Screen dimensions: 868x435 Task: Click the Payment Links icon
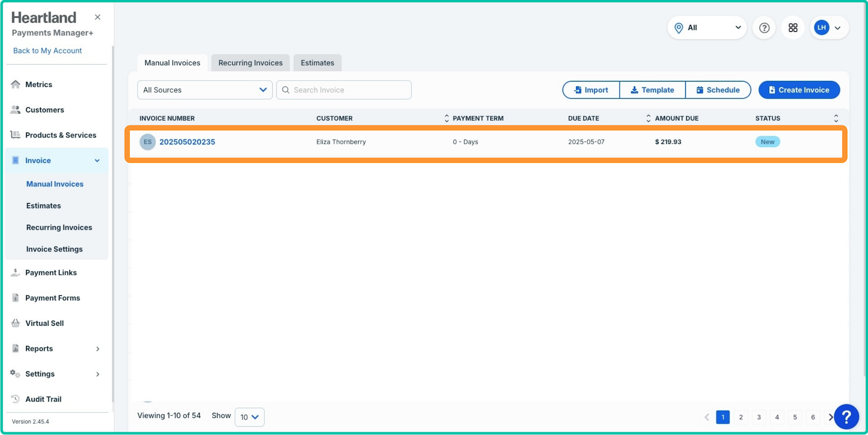[16, 273]
